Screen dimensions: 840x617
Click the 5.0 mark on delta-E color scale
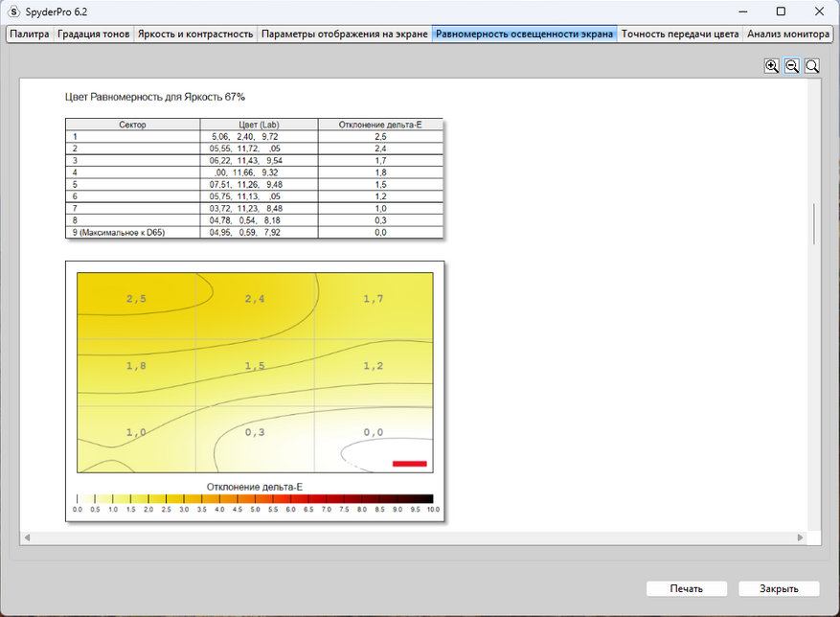pos(255,510)
